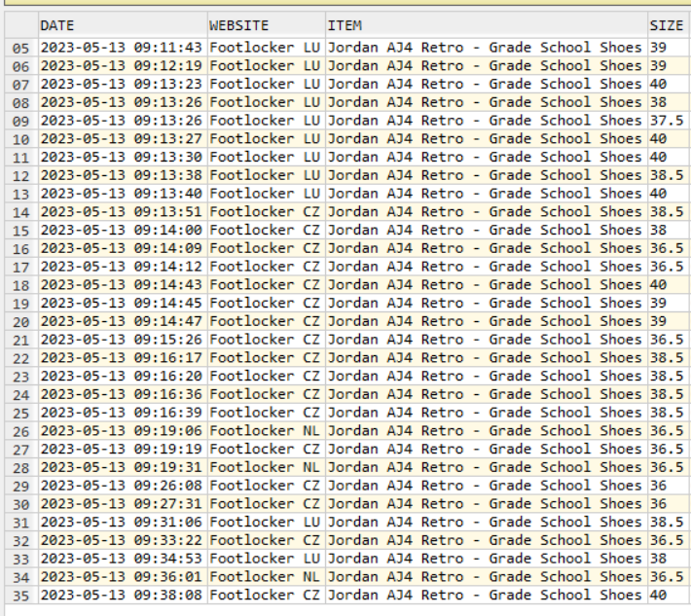Click Footlocker LU in row 33
691x616 pixels.
click(265, 559)
